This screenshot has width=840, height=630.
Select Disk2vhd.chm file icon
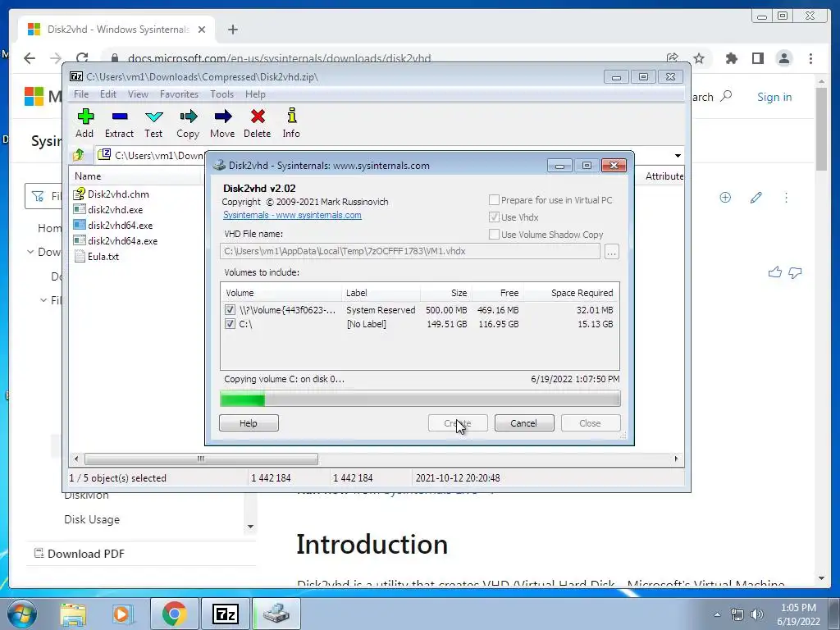80,194
